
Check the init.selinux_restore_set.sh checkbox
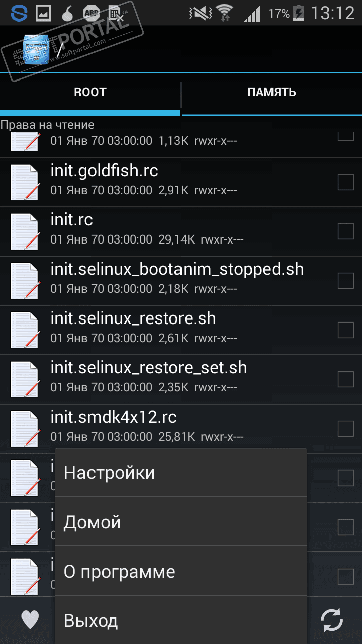[x=345, y=379]
